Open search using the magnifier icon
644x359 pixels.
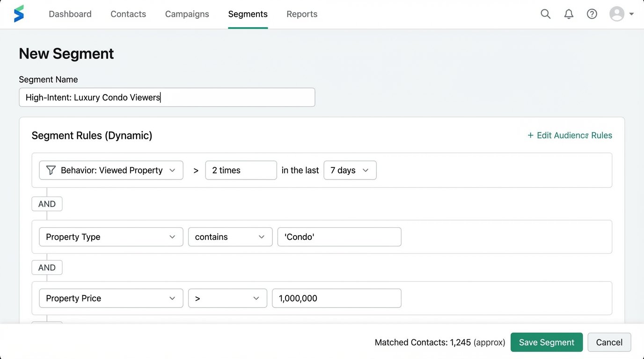point(545,14)
